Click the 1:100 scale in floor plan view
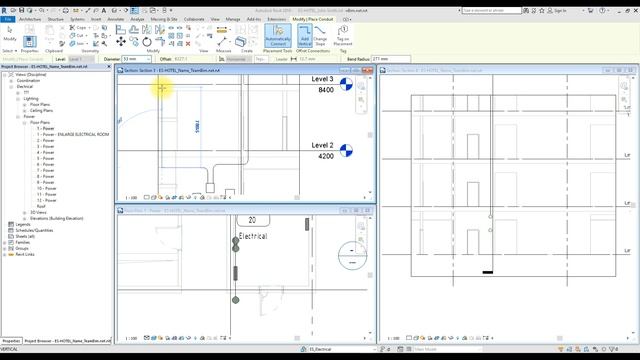The image size is (640, 360). [x=131, y=338]
